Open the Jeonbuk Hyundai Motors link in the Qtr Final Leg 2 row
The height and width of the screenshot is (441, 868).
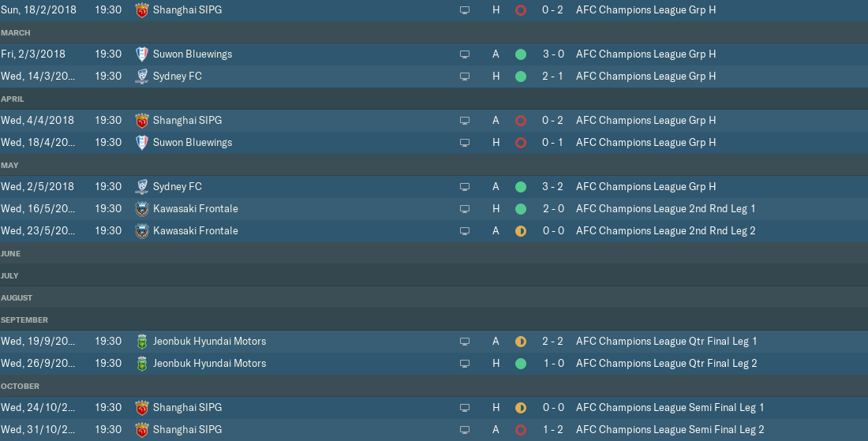pyautogui.click(x=209, y=363)
